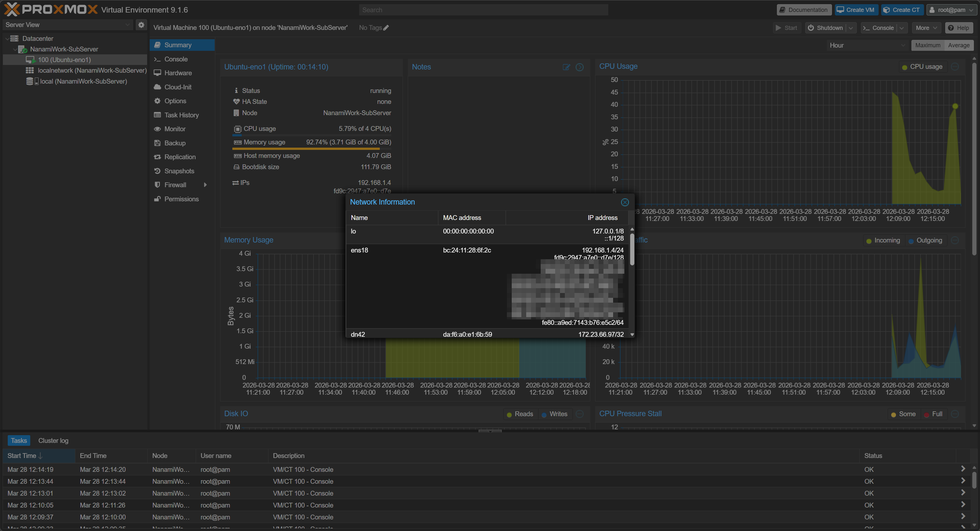Open the Snapshots section
The width and height of the screenshot is (980, 531).
182,171
